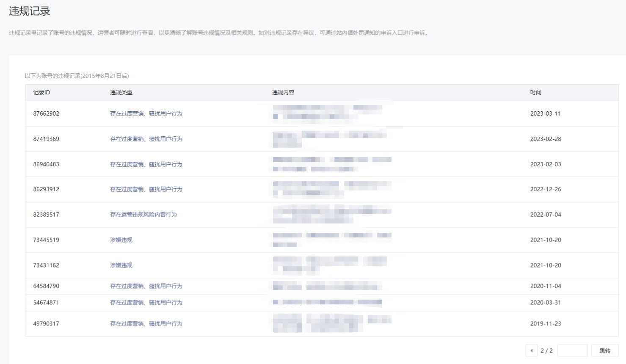Click the 跳转 jump button
This screenshot has height=364, width=626.
605,350
